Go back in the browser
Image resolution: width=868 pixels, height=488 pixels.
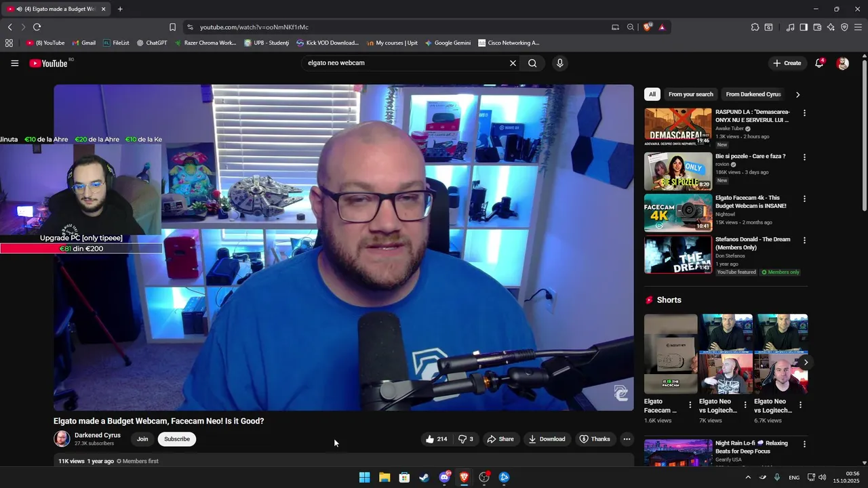click(x=9, y=27)
